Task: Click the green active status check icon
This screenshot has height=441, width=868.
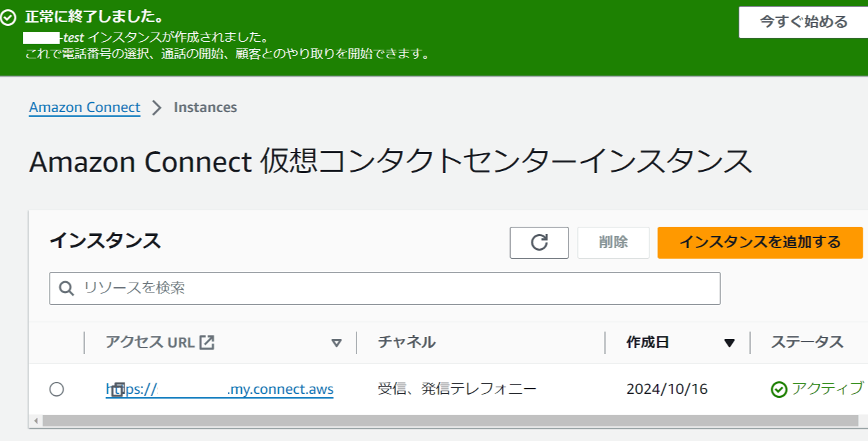Action: point(779,389)
